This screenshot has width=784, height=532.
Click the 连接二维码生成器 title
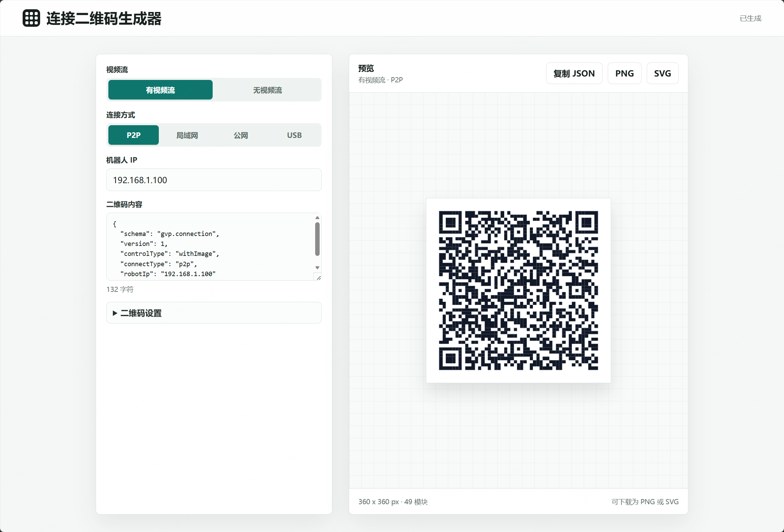pyautogui.click(x=104, y=19)
